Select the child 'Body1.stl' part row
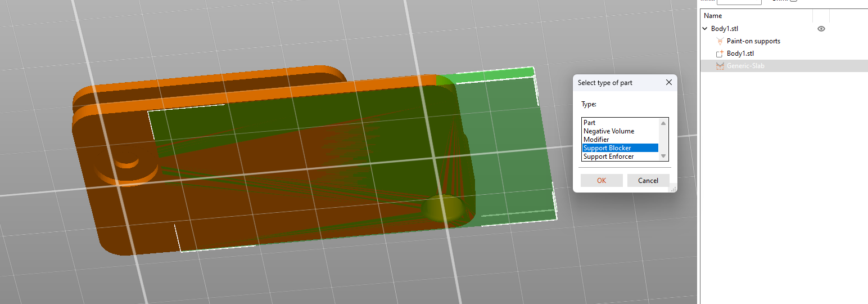 [783, 53]
